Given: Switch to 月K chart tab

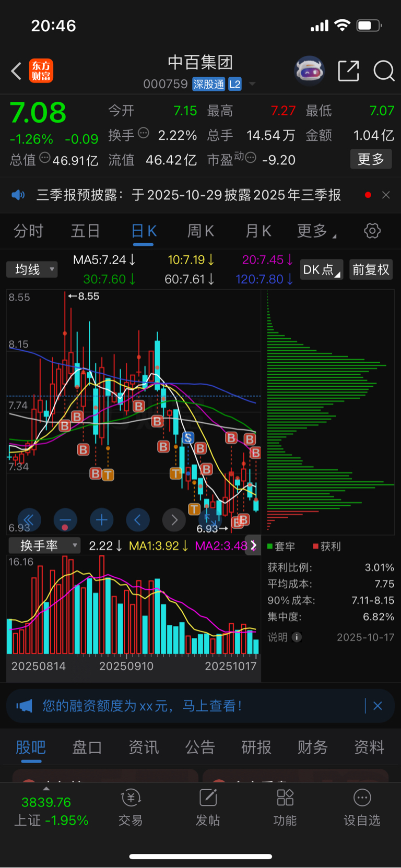Looking at the screenshot, I should pos(258,231).
